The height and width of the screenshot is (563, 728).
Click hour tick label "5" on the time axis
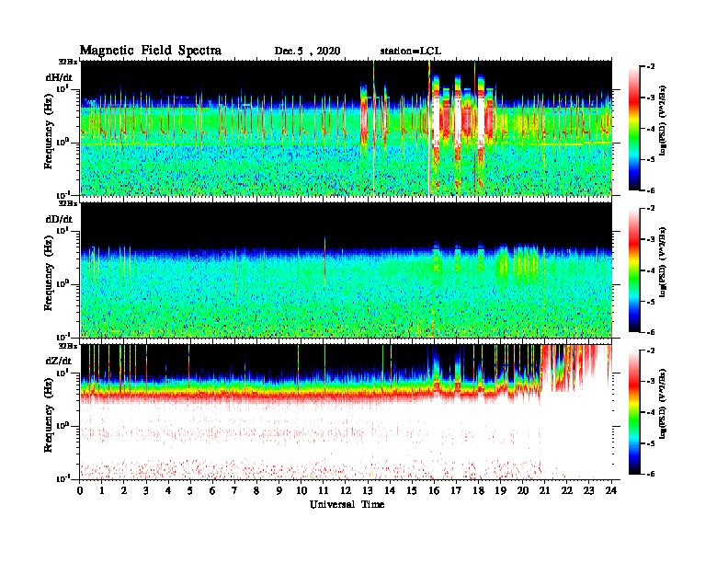point(190,490)
